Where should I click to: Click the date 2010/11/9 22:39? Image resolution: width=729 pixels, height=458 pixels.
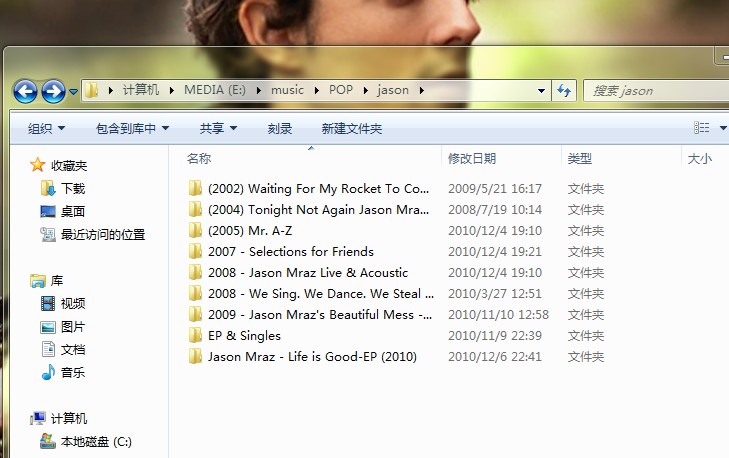[495, 336]
